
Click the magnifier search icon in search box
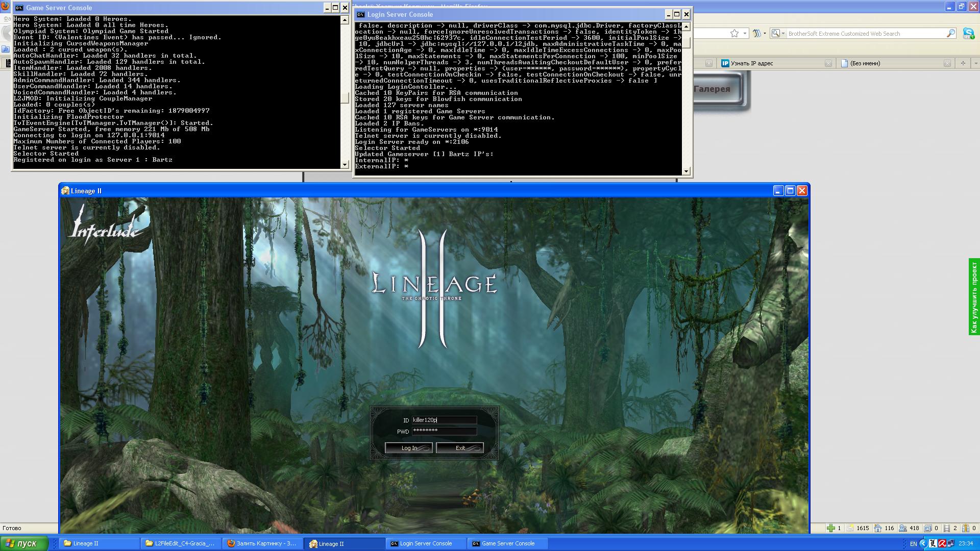pyautogui.click(x=950, y=34)
